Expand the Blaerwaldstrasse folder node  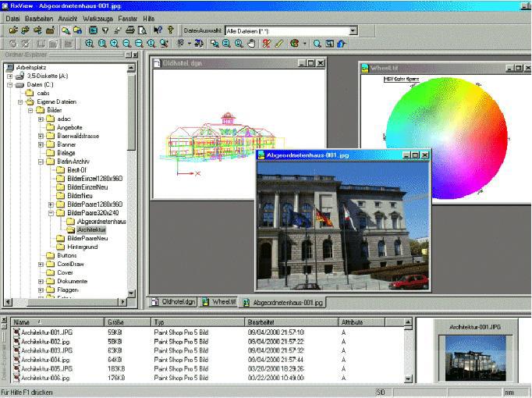41,136
